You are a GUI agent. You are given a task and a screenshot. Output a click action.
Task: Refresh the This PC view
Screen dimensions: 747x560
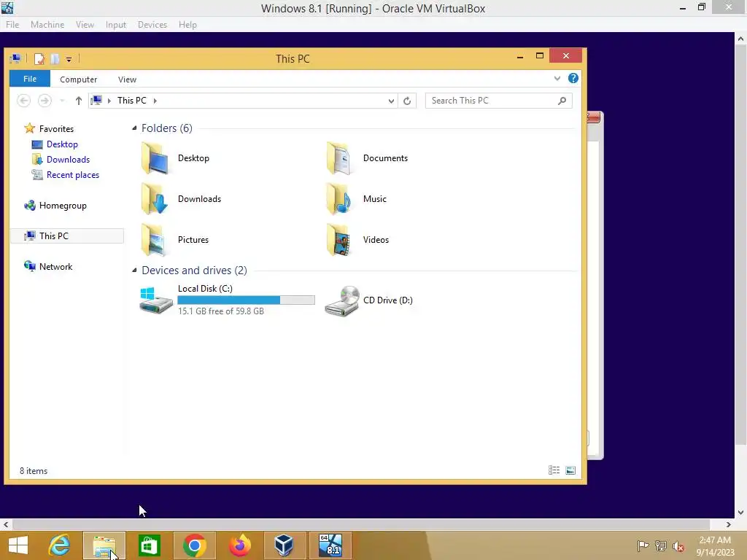click(x=407, y=101)
